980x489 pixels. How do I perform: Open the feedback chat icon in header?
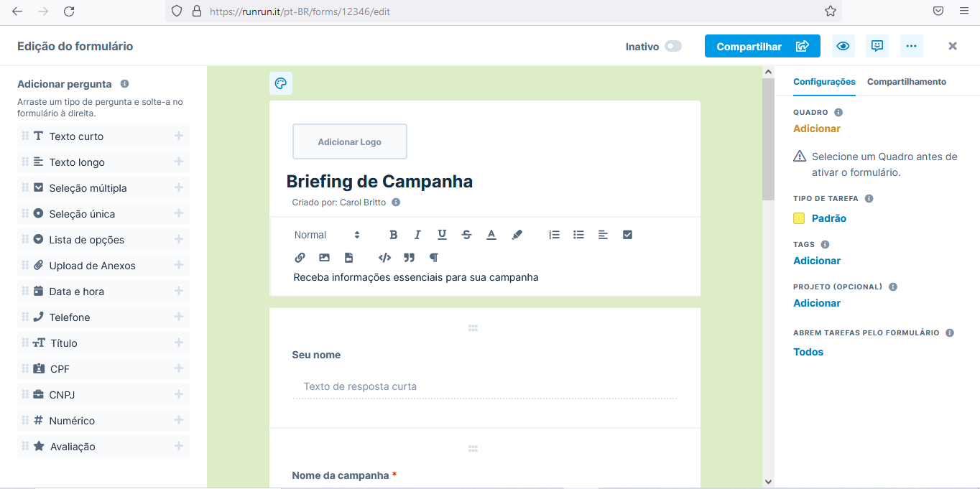pyautogui.click(x=877, y=46)
